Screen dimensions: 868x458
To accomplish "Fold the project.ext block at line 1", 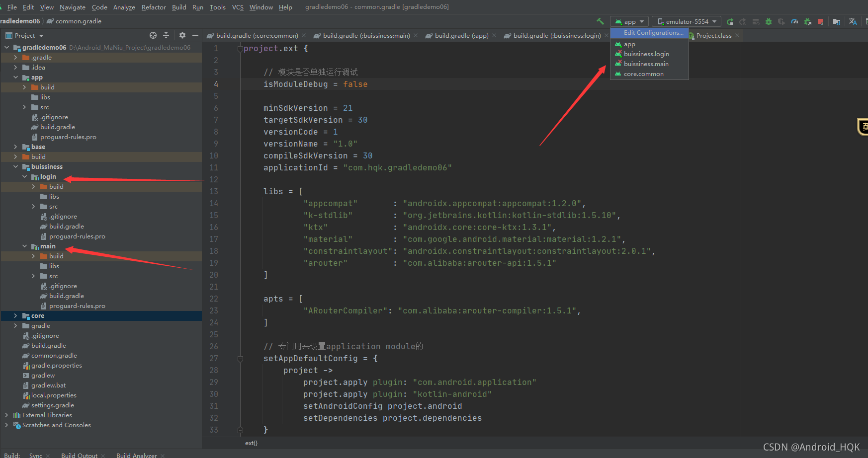I will (x=241, y=49).
